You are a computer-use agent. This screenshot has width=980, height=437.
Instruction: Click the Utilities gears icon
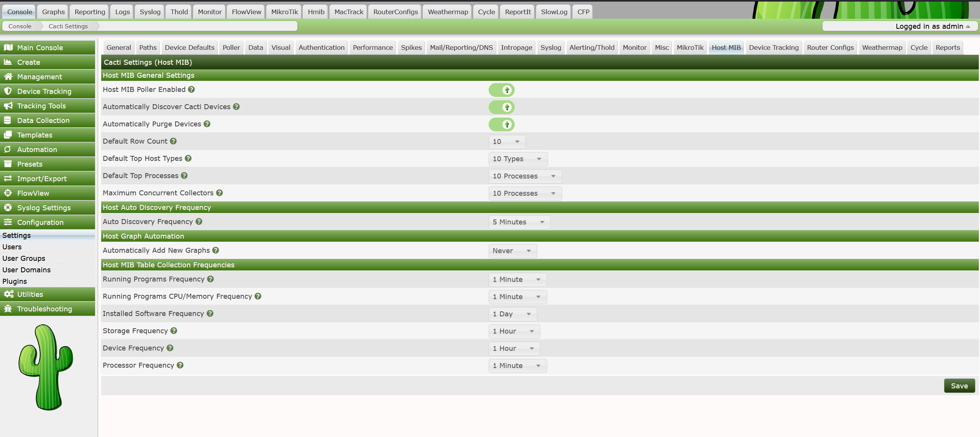tap(8, 294)
